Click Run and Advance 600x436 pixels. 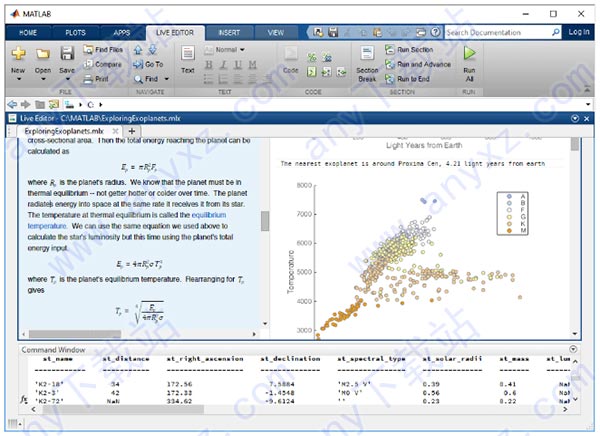coord(418,64)
